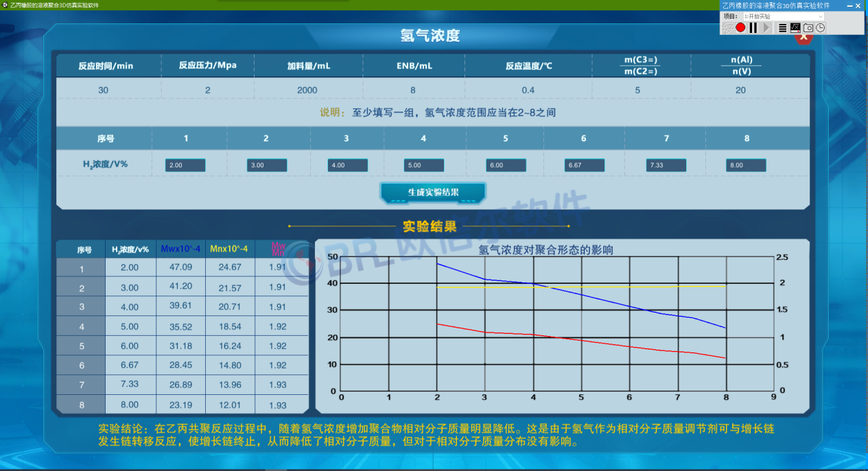Click the Mnx10^-4 column header

229,249
